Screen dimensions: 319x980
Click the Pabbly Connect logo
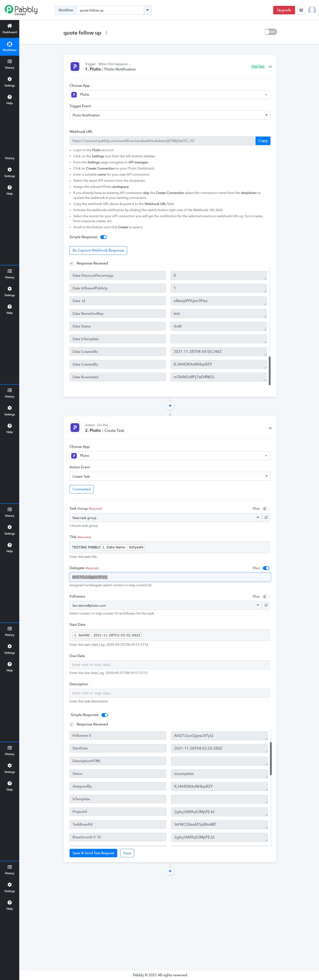click(21, 10)
